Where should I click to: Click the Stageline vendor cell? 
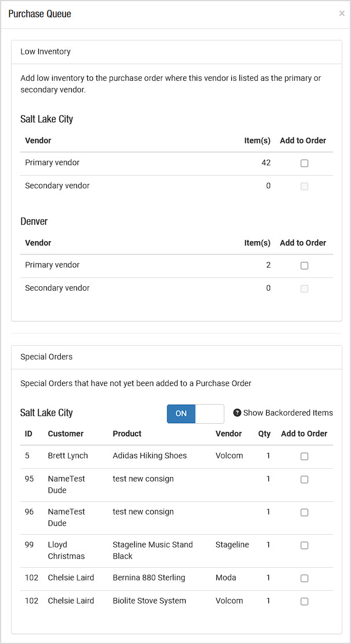232,545
